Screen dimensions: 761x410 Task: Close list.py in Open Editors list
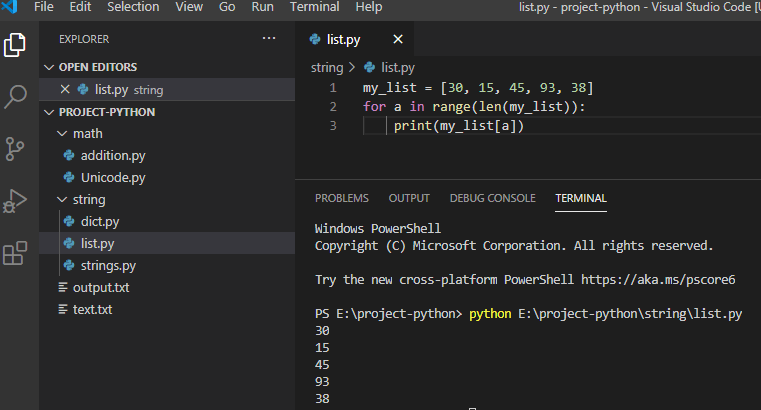(x=65, y=89)
